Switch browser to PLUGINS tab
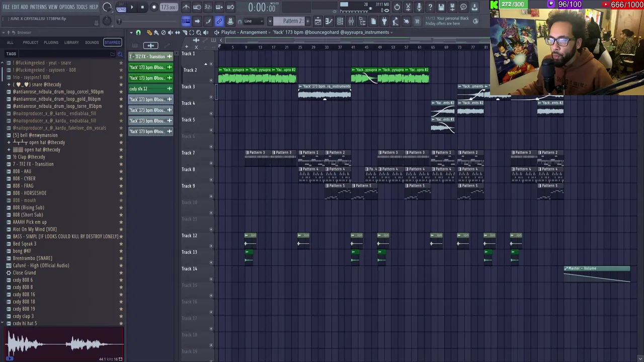The image size is (644, 362). [51, 43]
